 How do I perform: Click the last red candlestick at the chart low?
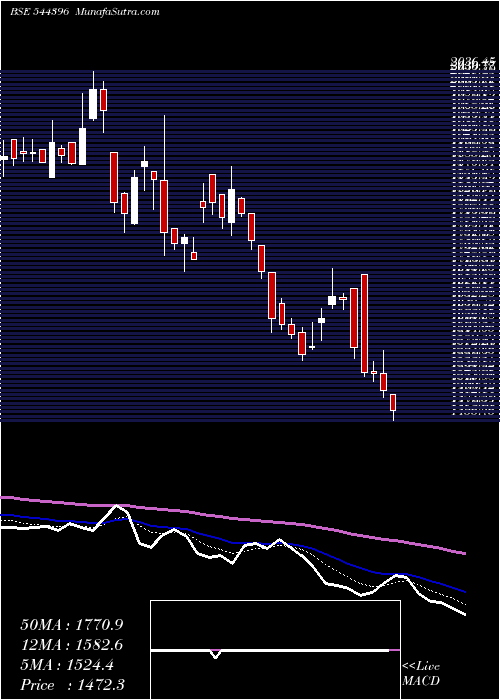pyautogui.click(x=393, y=402)
